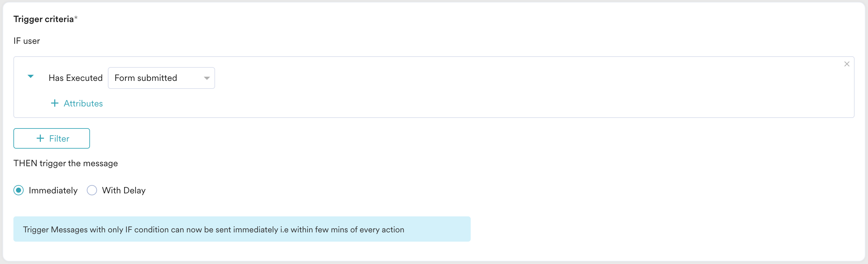
Task: Click the plus icon beside Attributes
Action: [x=55, y=103]
